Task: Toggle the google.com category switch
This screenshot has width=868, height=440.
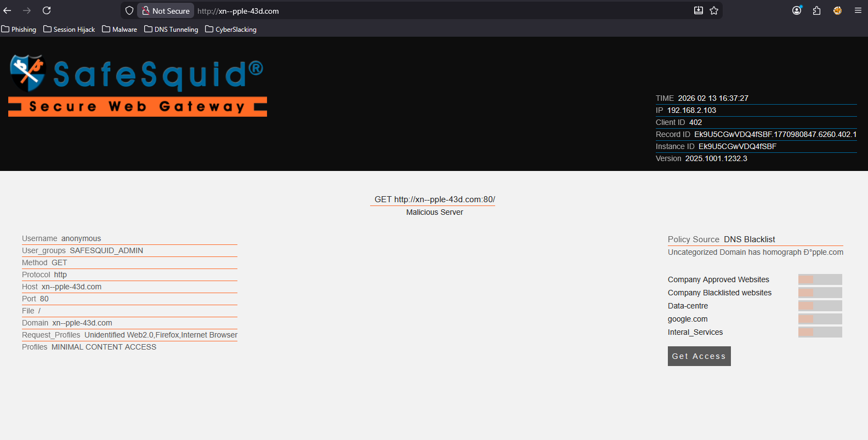Action: pos(820,319)
